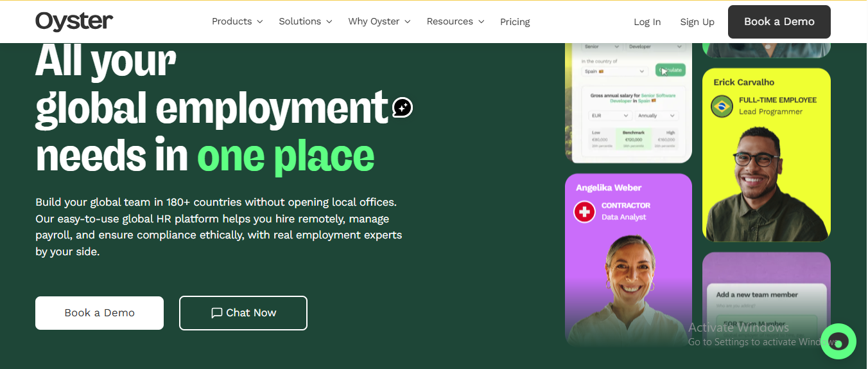Click the Oyster logo in the header
Image resolution: width=868 pixels, height=369 pixels.
tap(74, 22)
